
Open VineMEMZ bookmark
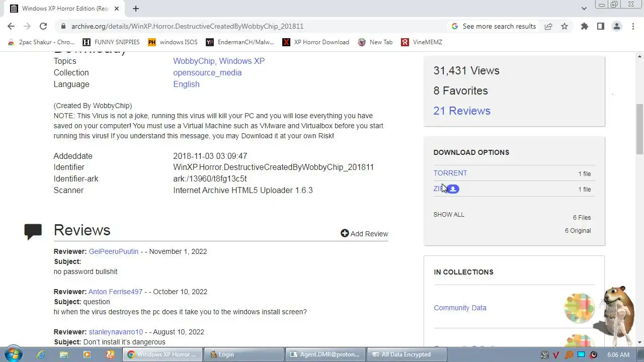tap(422, 42)
